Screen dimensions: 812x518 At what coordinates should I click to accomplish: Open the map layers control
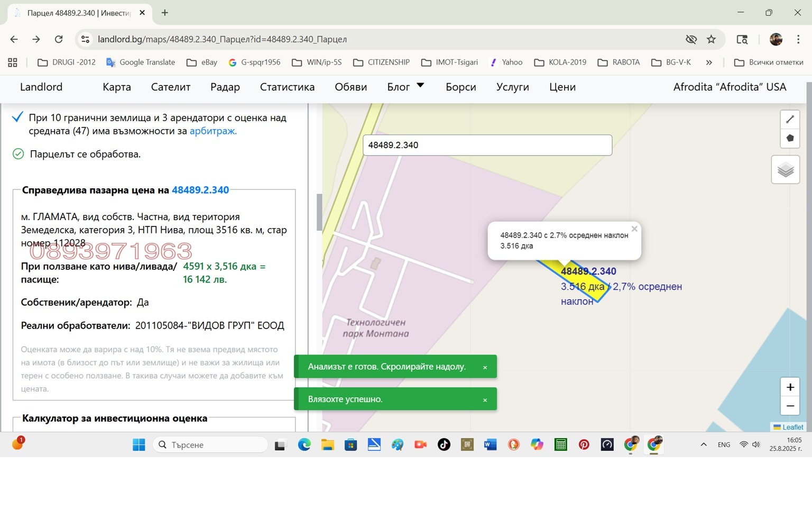[x=785, y=170]
